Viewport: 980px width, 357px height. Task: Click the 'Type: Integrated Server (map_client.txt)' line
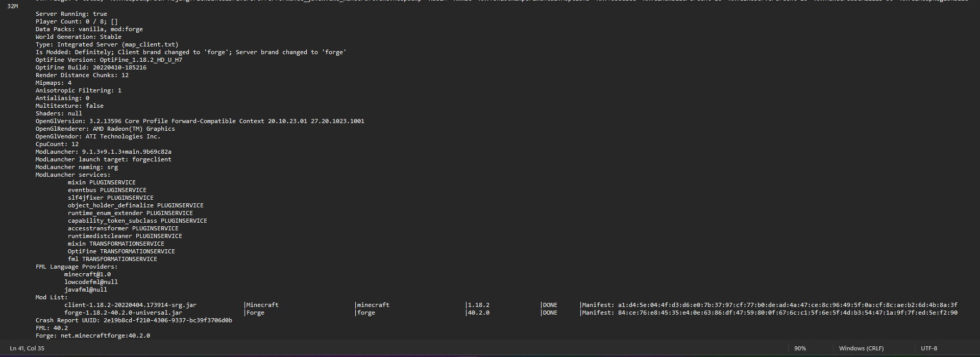[x=107, y=44]
